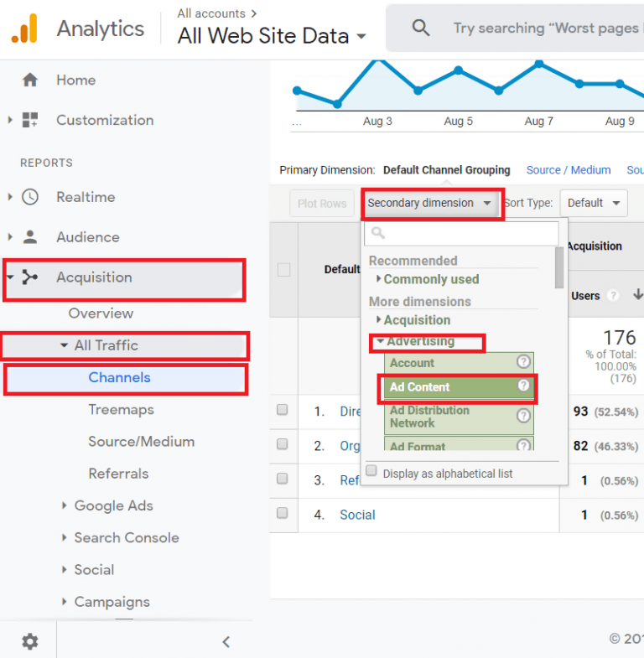Click the Home house icon
Screen dimensions: 644x658
click(x=30, y=80)
